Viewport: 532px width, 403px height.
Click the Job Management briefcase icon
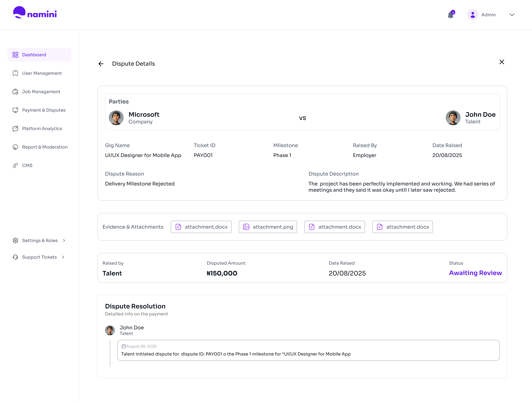pos(15,92)
